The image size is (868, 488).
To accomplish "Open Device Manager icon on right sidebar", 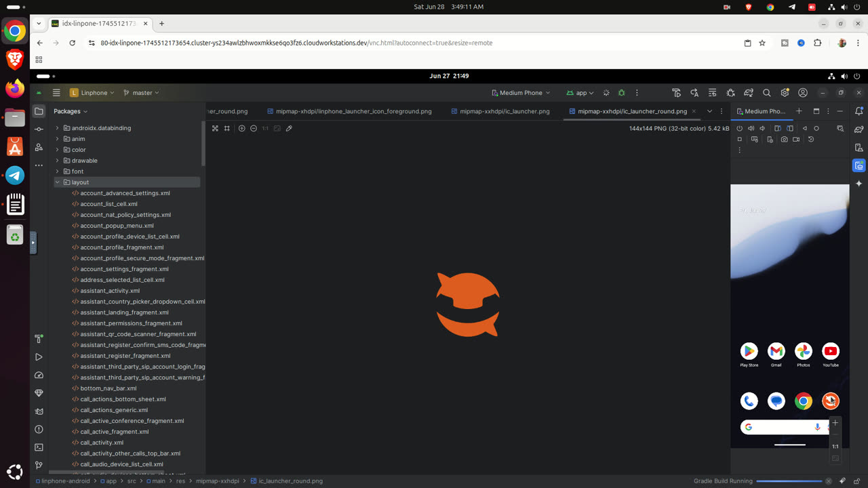I will [859, 147].
